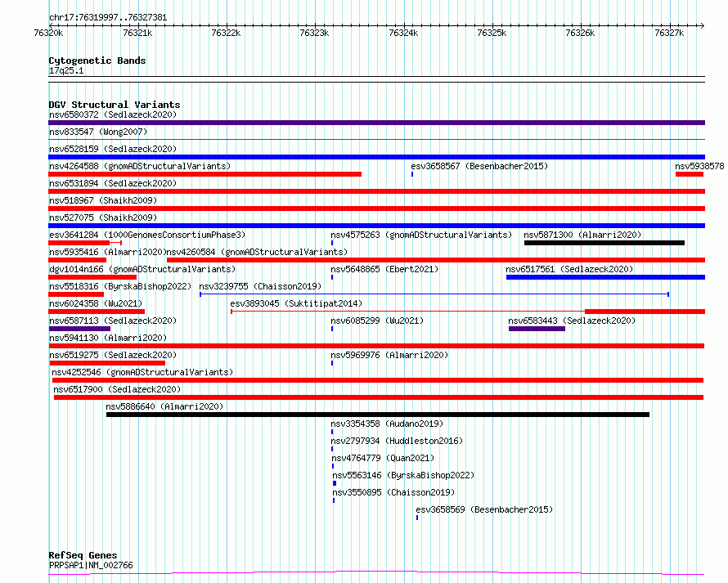Click nsv6583443 (Sedlazeck2020) label
Viewport: 728px width, 583px height.
(572, 321)
